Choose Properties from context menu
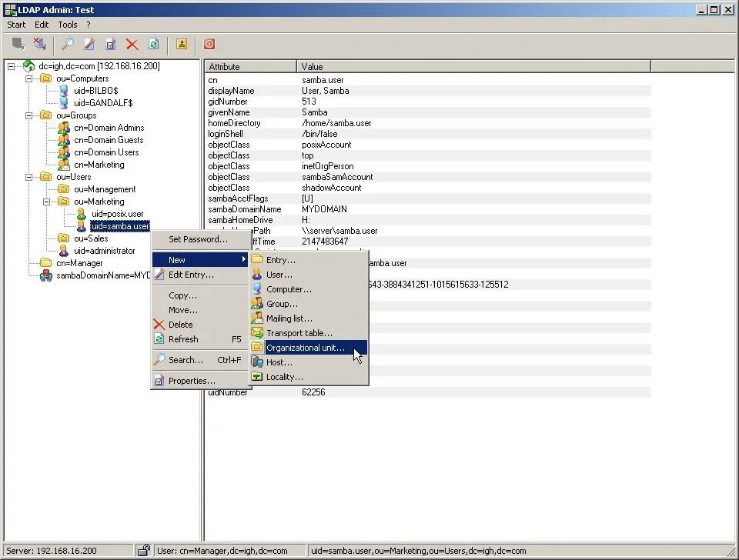 [x=200, y=381]
